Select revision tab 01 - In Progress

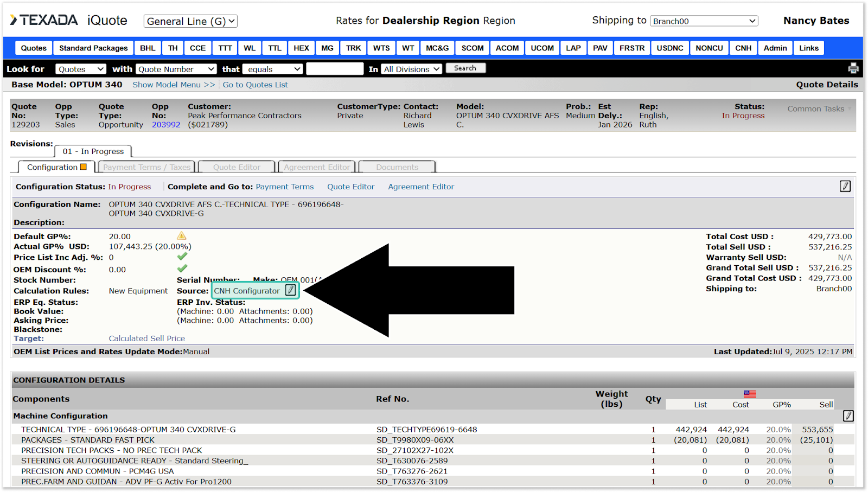(x=93, y=151)
